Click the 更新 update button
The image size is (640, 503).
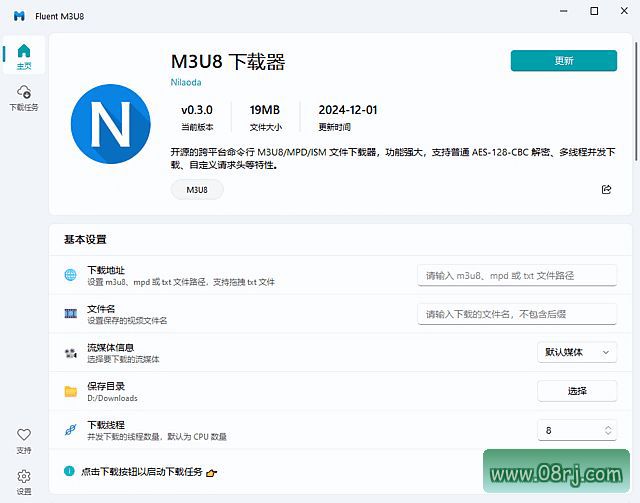[564, 60]
